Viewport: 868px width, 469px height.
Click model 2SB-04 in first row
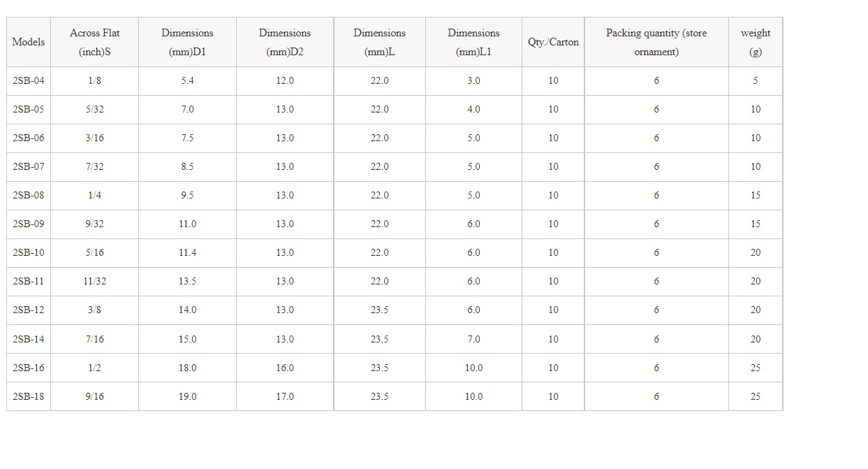coord(29,80)
